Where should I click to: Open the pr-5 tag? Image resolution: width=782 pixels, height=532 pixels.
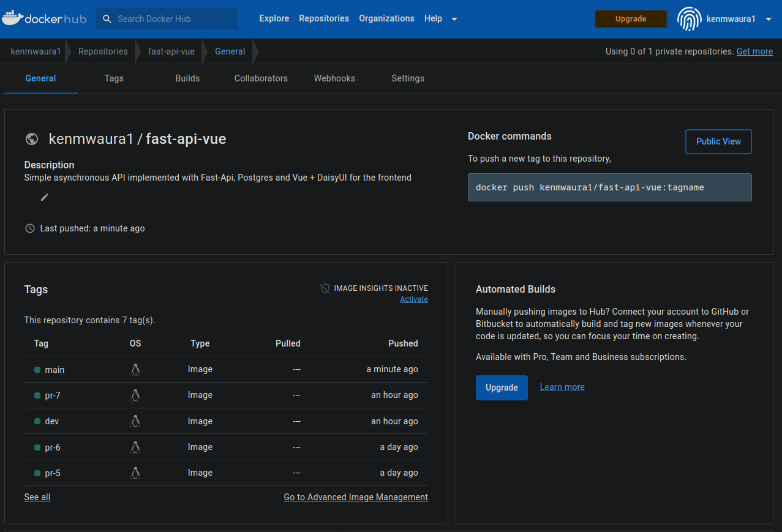tap(53, 473)
